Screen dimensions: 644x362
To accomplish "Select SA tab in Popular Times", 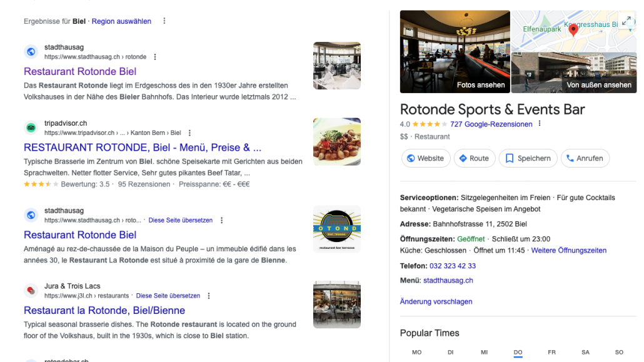I will 585,353.
